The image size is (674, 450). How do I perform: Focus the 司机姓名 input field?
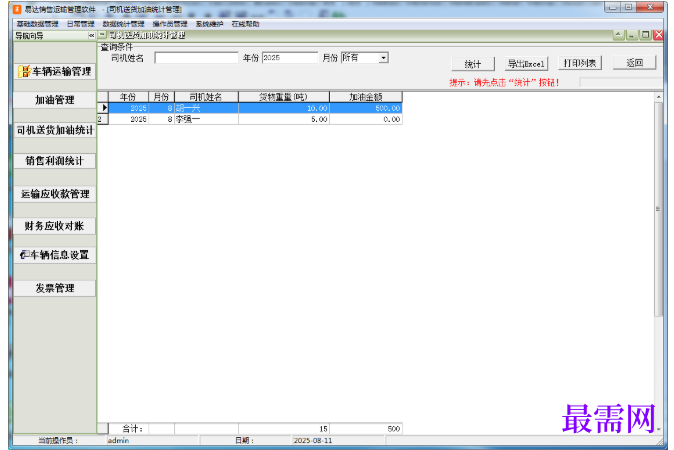tap(196, 58)
